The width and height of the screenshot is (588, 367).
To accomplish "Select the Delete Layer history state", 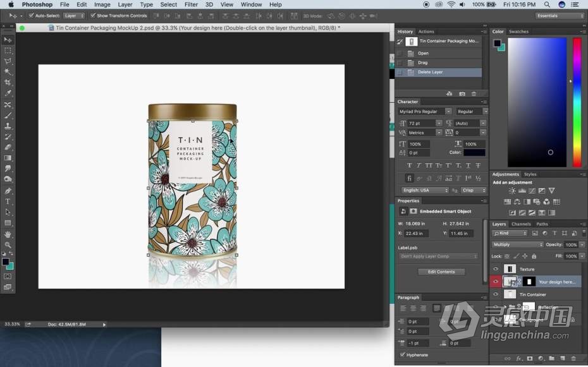I will [439, 72].
